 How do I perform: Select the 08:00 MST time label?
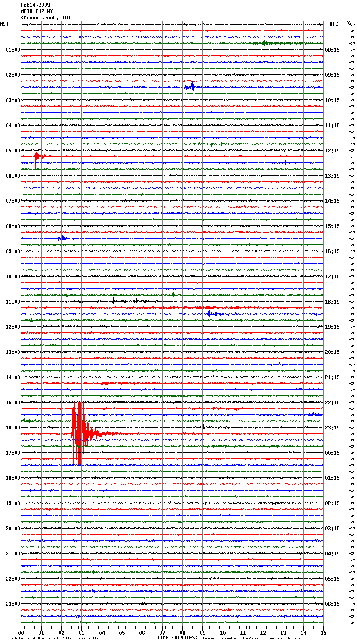point(13,226)
